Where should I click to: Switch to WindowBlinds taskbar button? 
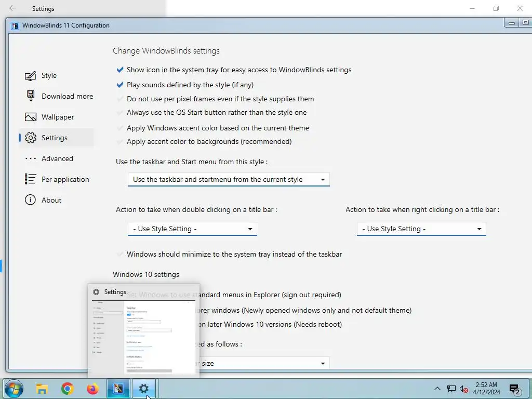click(x=118, y=389)
